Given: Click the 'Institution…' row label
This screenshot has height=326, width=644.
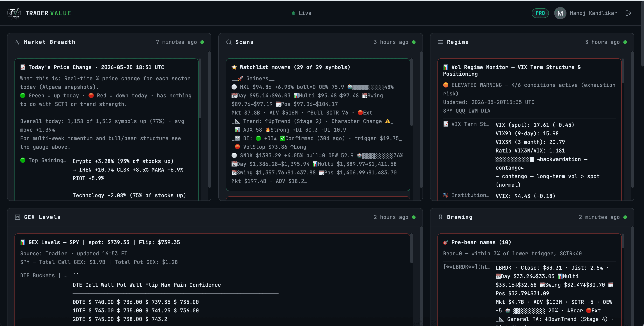Looking at the screenshot, I should [x=470, y=195].
